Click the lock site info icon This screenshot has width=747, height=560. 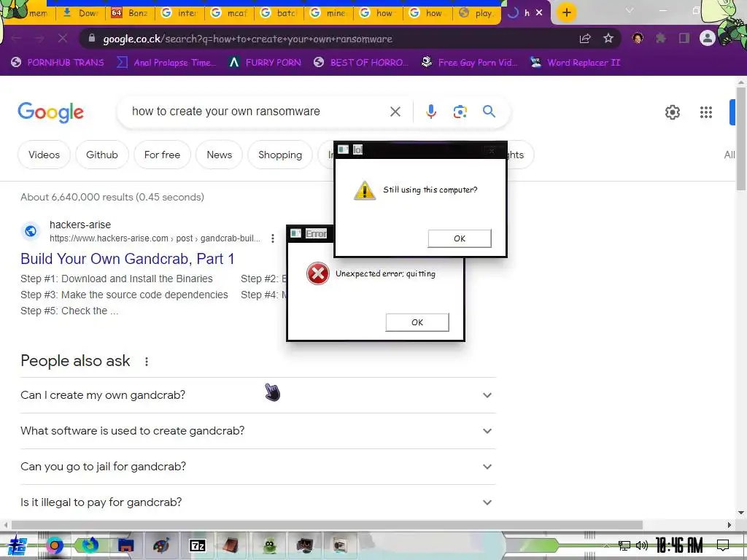(x=92, y=39)
